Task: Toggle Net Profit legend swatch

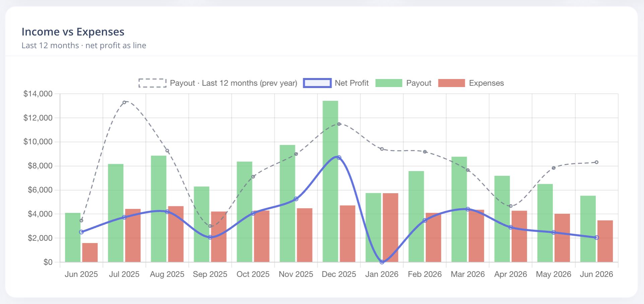Action: tap(317, 83)
